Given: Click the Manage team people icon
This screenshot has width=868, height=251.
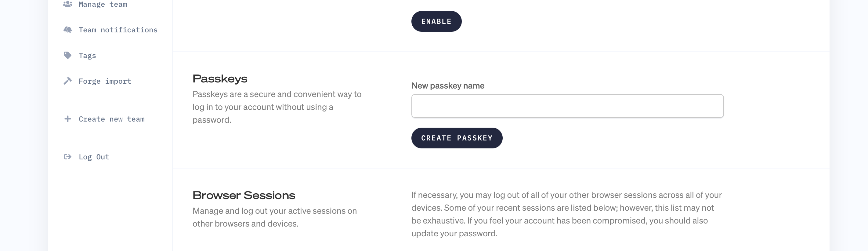Looking at the screenshot, I should coord(68,4).
